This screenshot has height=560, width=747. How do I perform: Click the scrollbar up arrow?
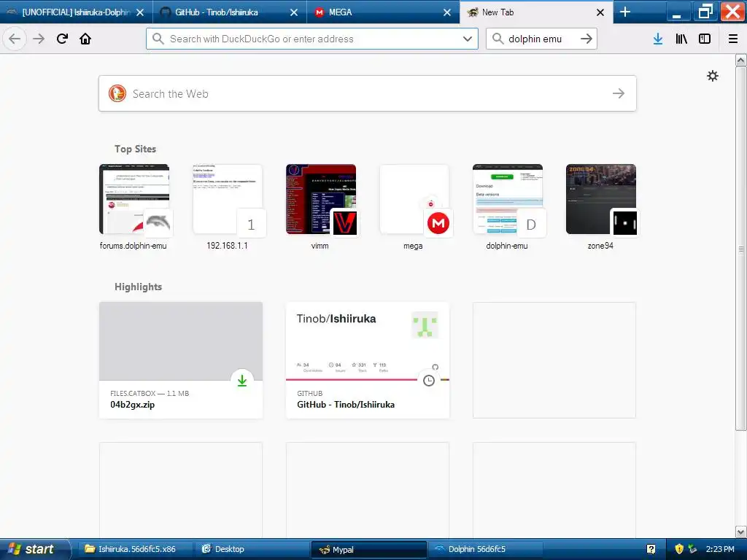(x=740, y=61)
